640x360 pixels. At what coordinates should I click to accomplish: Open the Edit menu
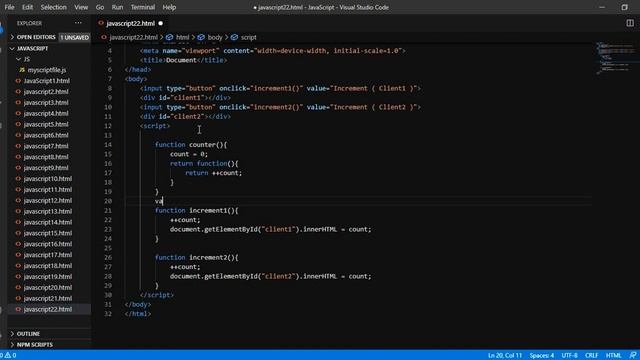pos(27,7)
